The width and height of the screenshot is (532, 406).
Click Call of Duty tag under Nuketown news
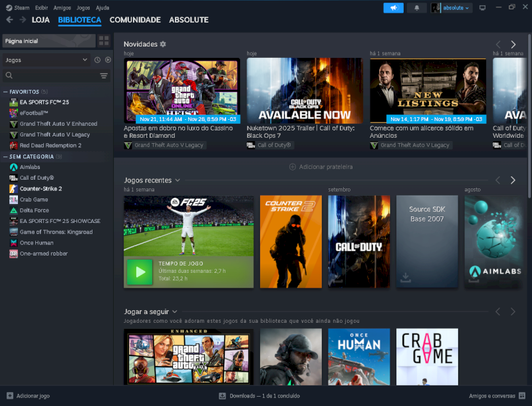pyautogui.click(x=271, y=145)
